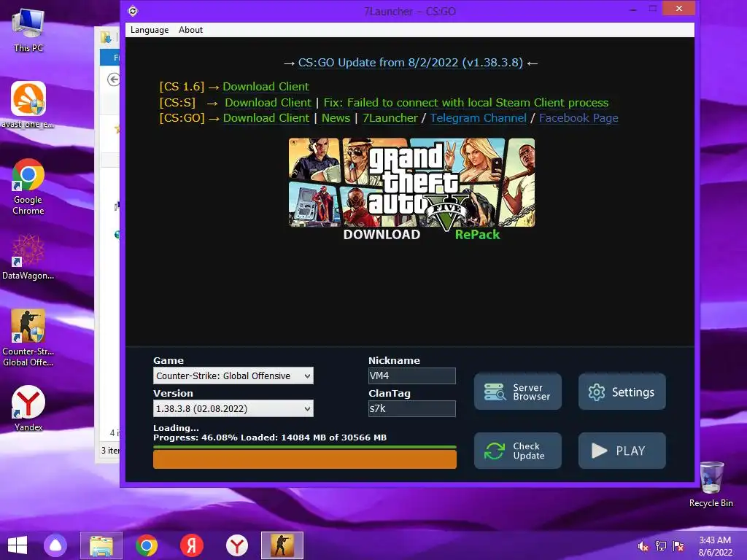This screenshot has height=560, width=747.
Task: Select DataWagon desktop shortcut
Action: (x=28, y=257)
